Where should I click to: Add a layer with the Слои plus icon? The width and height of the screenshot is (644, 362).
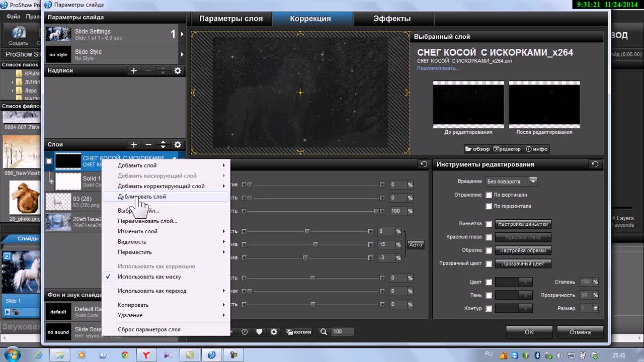click(134, 145)
